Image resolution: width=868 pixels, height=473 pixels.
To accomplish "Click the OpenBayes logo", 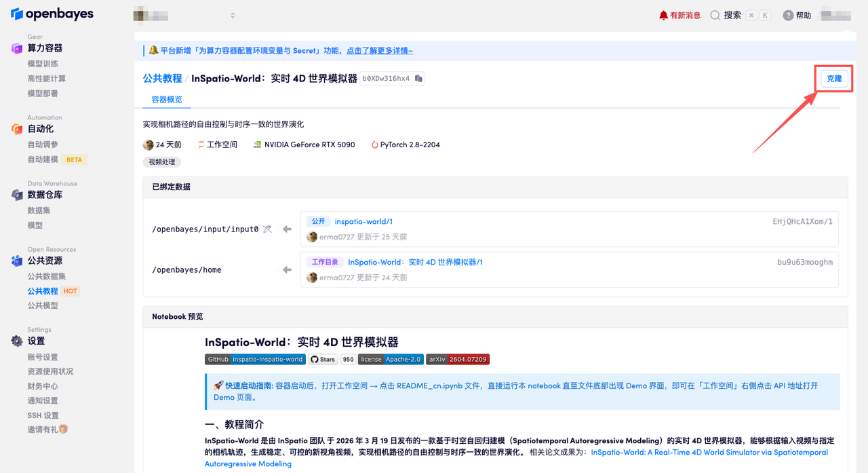I will pyautogui.click(x=52, y=14).
